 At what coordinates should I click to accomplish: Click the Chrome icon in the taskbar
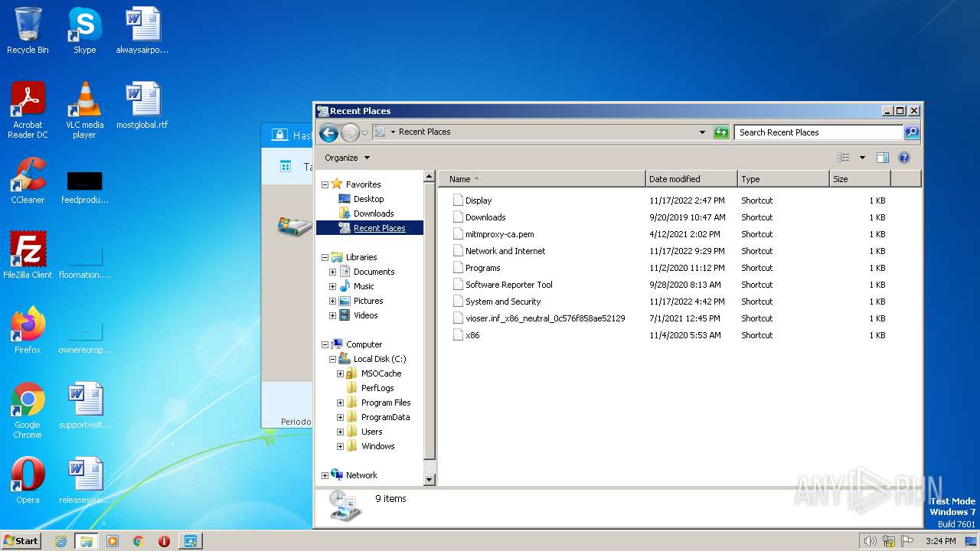139,541
